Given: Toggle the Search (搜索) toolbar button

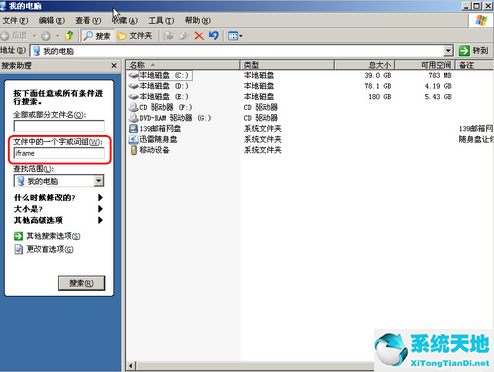Looking at the screenshot, I should [x=97, y=36].
